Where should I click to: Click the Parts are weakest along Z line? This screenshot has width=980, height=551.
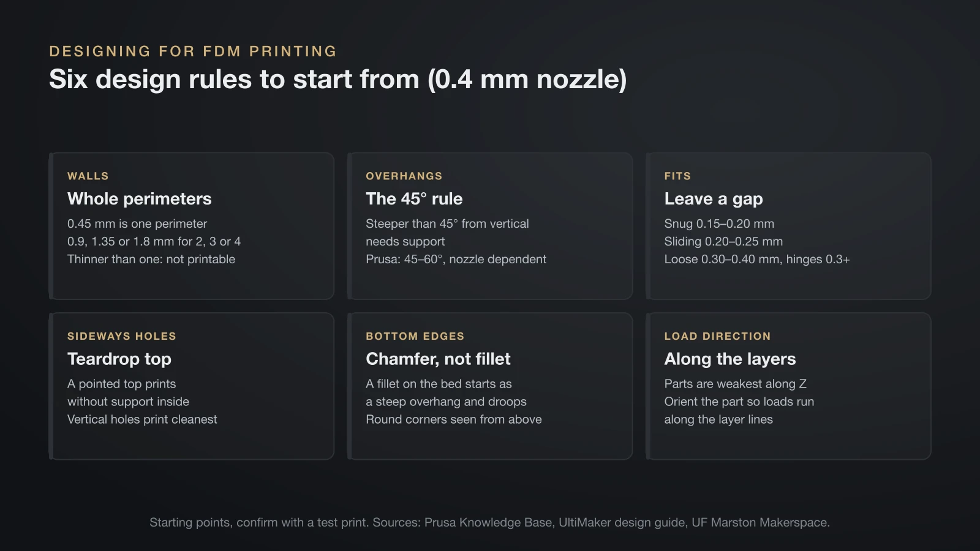tap(735, 384)
